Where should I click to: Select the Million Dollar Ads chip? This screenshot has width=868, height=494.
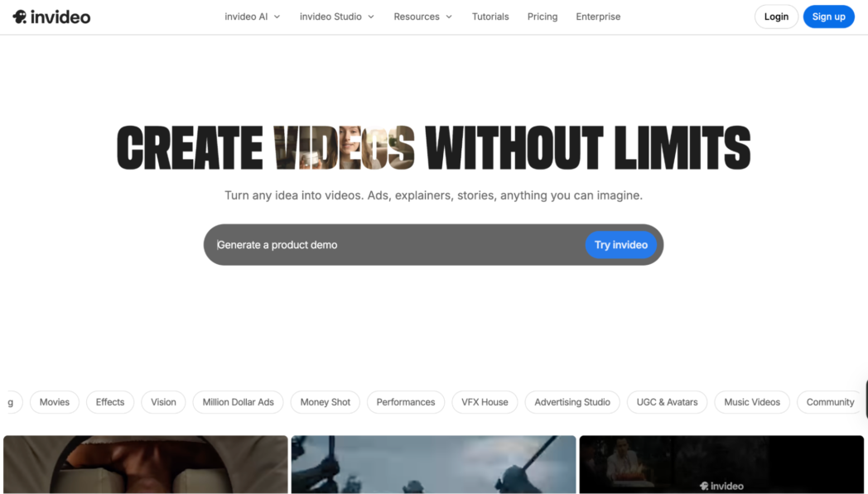pyautogui.click(x=238, y=402)
